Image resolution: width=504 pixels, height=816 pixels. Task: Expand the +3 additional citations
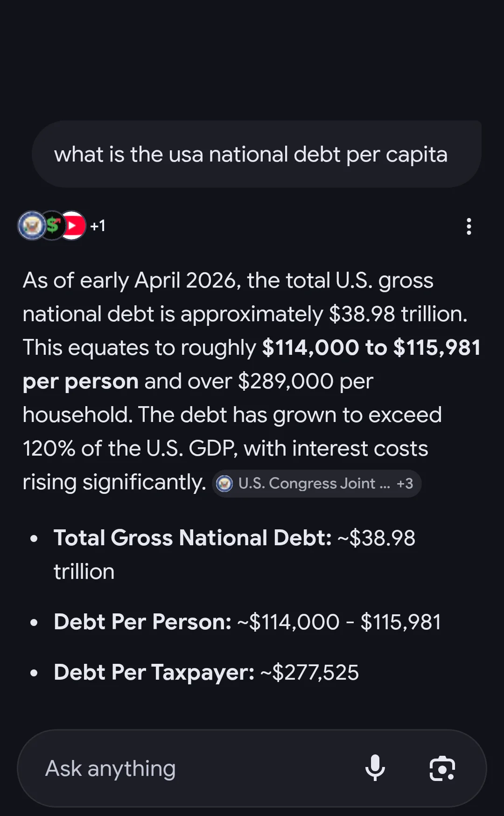405,484
